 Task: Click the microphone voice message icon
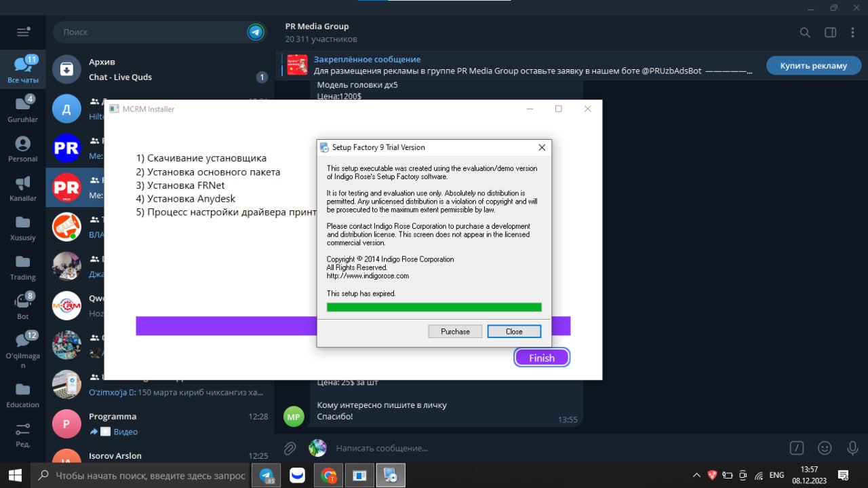point(852,448)
